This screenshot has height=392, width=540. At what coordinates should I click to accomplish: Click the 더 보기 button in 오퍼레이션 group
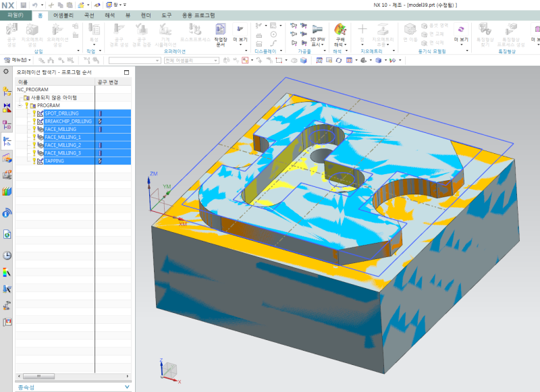[241, 32]
